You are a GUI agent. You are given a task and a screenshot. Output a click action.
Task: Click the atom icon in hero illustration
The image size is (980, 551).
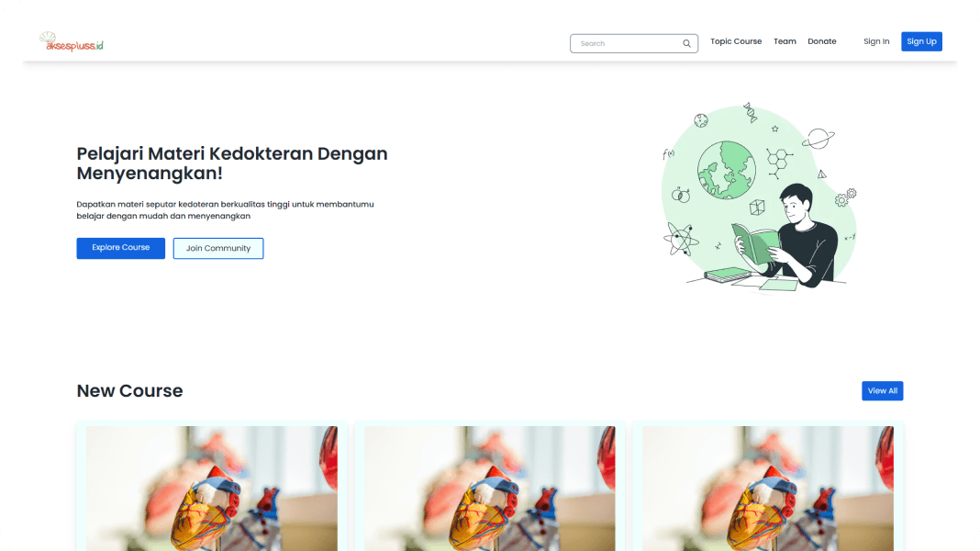tap(680, 240)
